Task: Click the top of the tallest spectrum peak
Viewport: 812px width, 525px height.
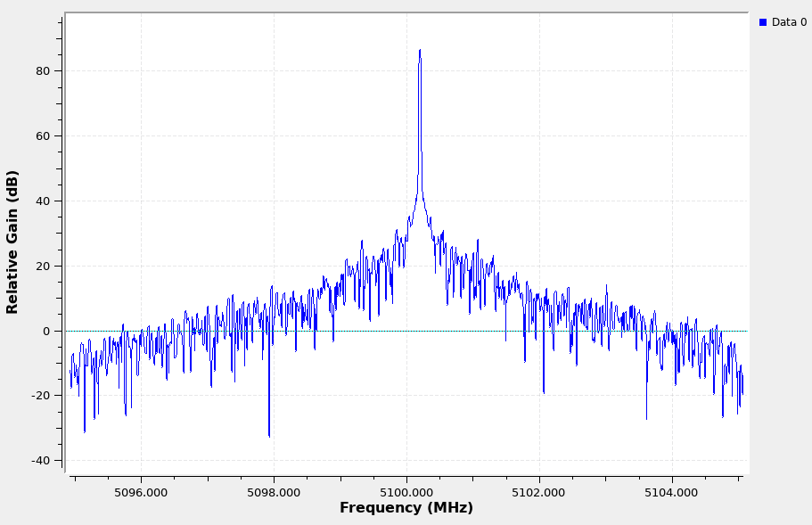Action: pos(420,51)
